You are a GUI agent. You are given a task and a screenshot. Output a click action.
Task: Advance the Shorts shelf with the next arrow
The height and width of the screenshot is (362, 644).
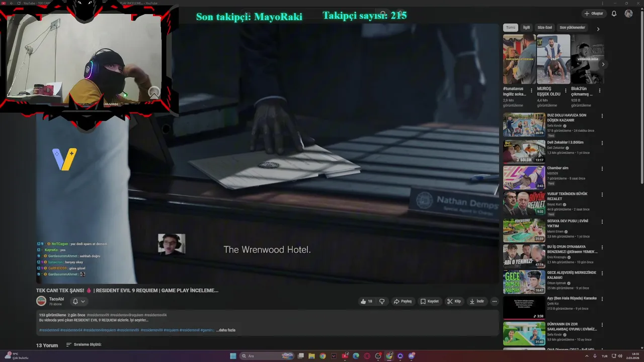pyautogui.click(x=603, y=64)
